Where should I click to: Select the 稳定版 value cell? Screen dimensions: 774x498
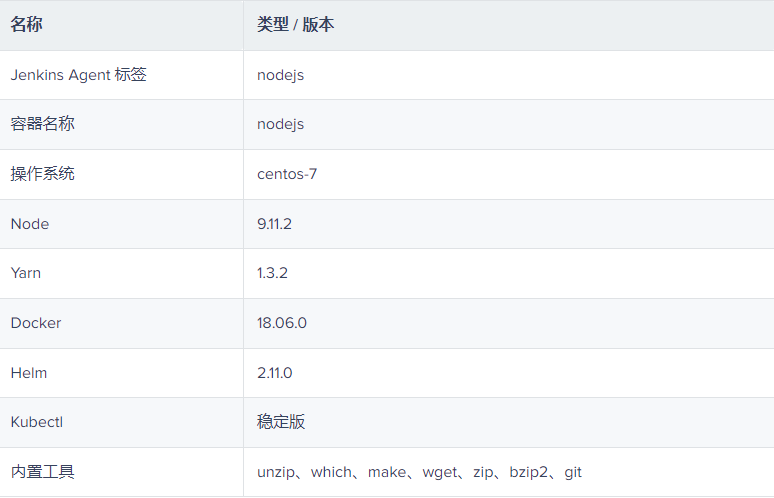tap(281, 422)
